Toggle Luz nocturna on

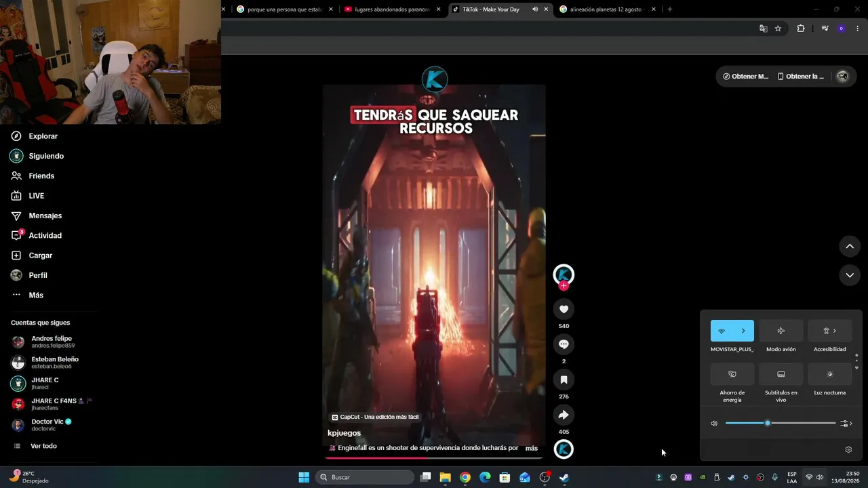[x=830, y=374]
